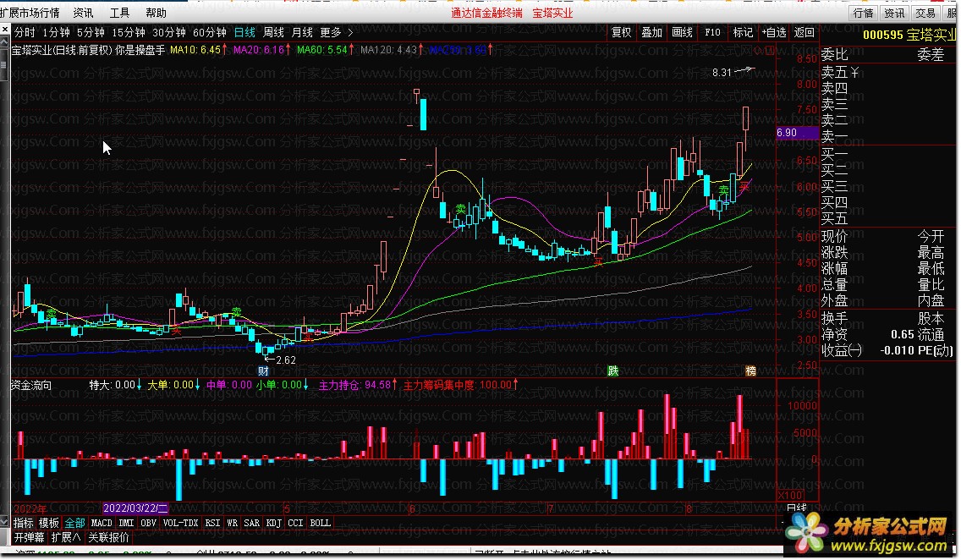Click the 复权 toolbar button
This screenshot has width=961, height=560.
[x=622, y=32]
